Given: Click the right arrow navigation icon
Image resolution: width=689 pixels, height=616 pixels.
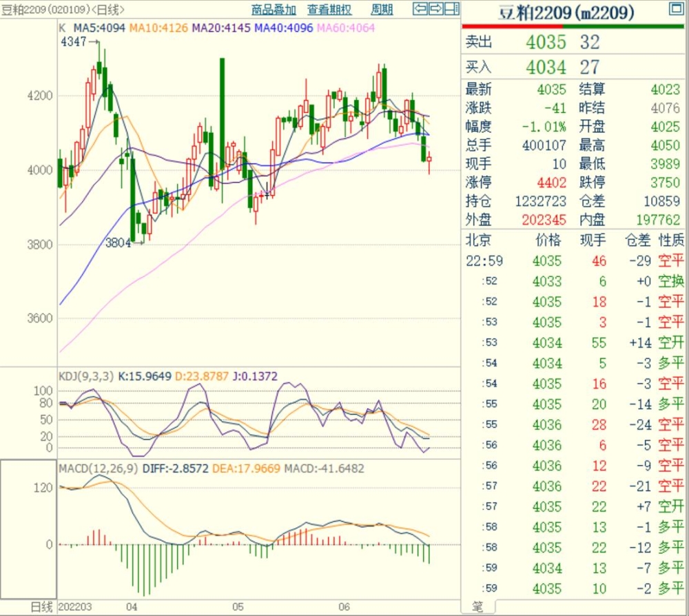Looking at the screenshot, I should coord(435,9).
